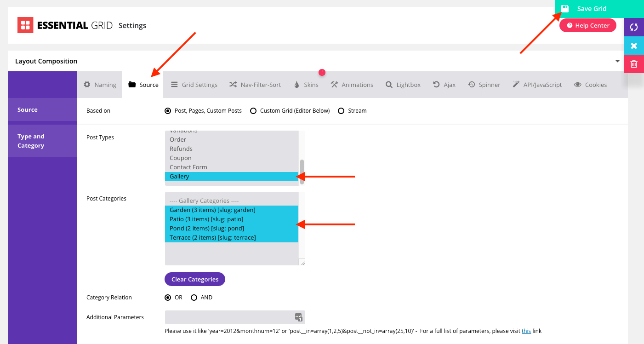644x344 pixels.
Task: Select Custom Grid (Editor Below) option
Action: click(253, 110)
